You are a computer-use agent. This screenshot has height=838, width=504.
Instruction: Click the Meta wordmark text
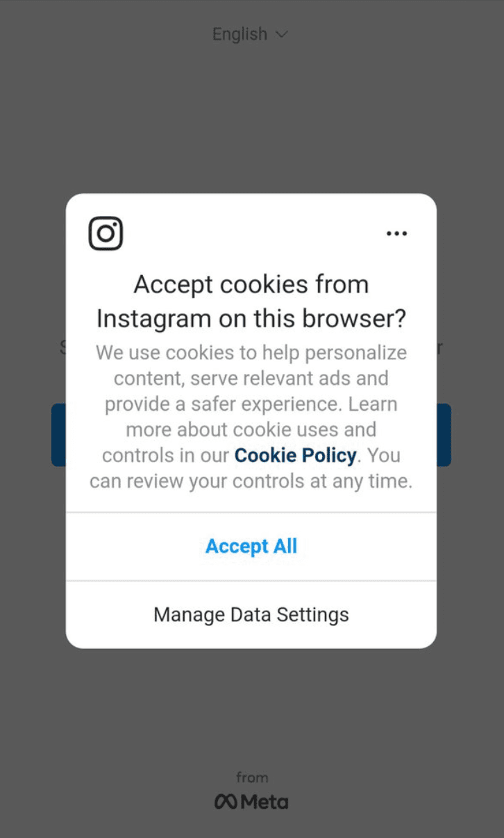[264, 802]
